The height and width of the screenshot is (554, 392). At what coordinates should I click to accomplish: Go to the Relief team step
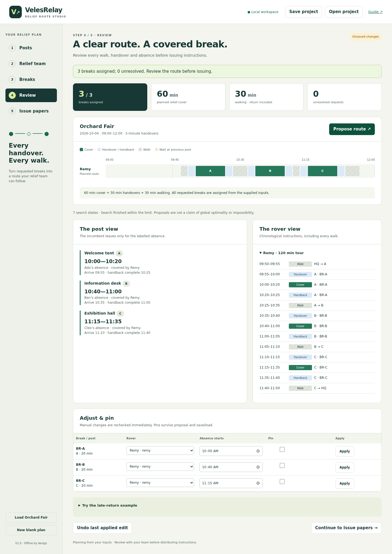31,64
